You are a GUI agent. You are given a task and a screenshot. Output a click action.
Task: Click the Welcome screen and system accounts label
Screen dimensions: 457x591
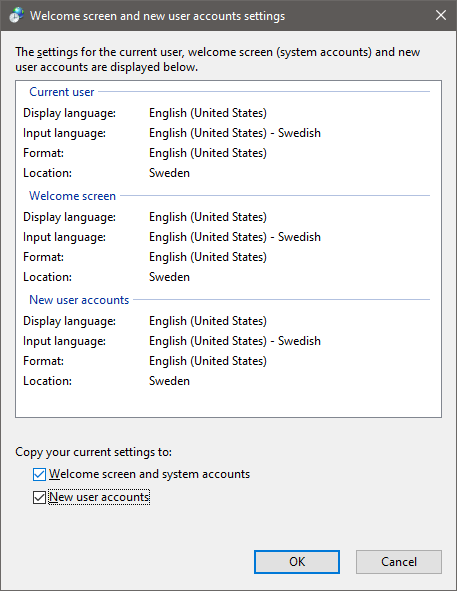tap(149, 474)
